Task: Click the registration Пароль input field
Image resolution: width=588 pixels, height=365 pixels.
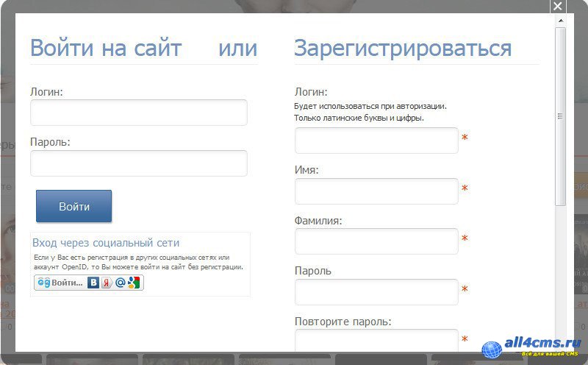Action: coord(376,292)
